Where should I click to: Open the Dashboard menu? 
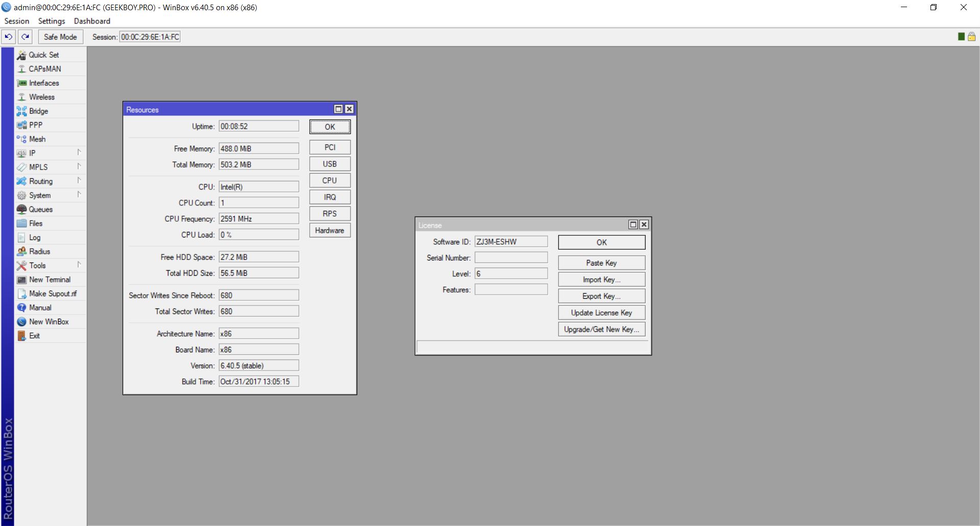click(92, 21)
